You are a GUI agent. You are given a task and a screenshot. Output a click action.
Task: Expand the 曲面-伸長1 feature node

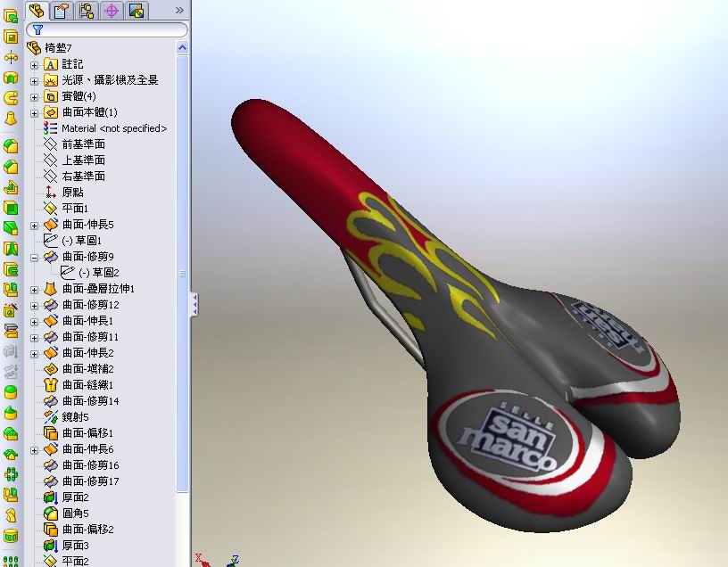35,322
